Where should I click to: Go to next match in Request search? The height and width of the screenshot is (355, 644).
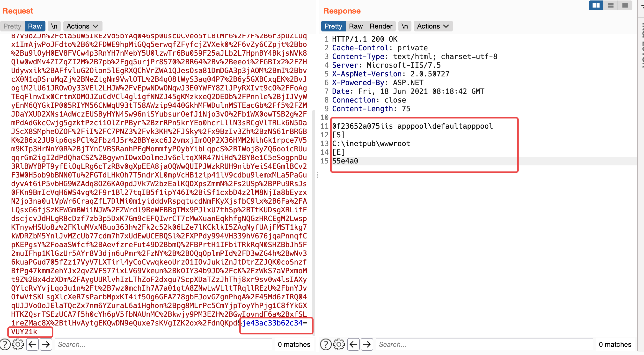pyautogui.click(x=46, y=344)
